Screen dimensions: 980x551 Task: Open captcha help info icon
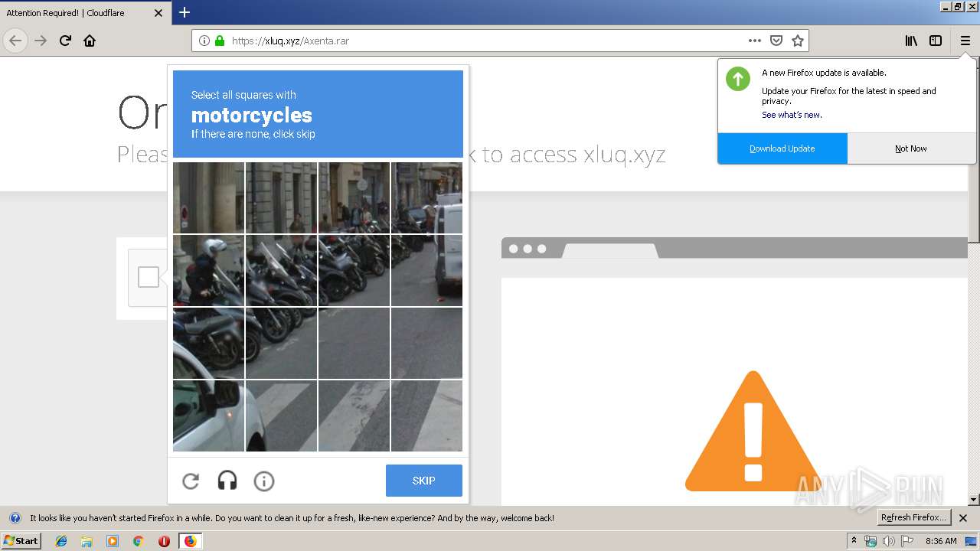tap(264, 481)
